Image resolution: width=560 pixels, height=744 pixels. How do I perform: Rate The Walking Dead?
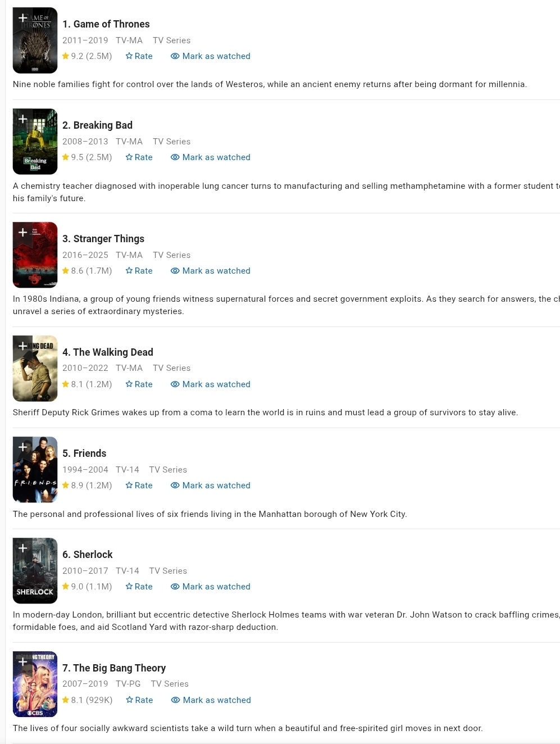tap(139, 384)
